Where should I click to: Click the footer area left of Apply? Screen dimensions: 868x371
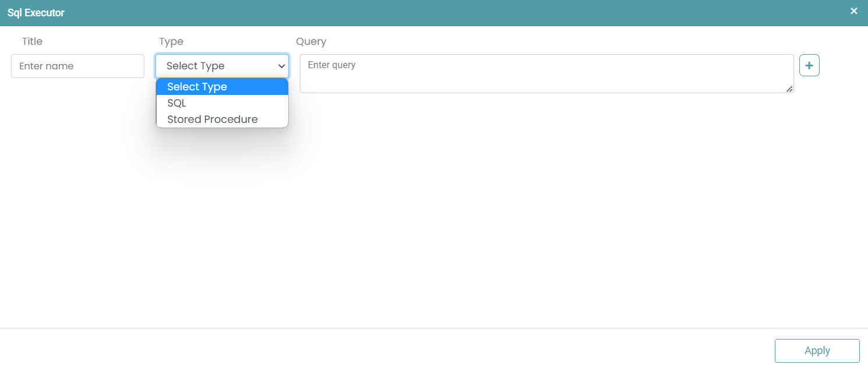coord(408,350)
